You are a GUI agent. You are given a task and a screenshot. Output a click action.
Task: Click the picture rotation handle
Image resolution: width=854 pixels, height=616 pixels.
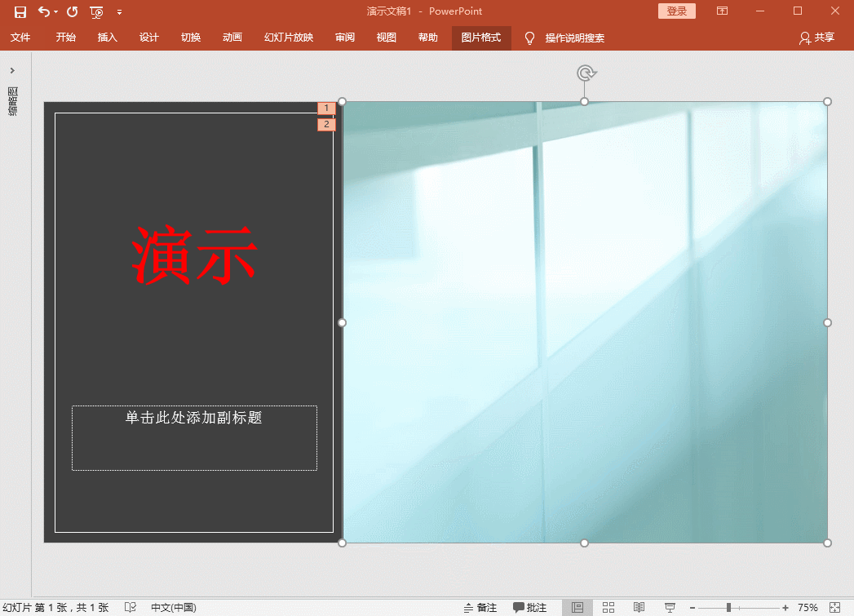click(586, 73)
